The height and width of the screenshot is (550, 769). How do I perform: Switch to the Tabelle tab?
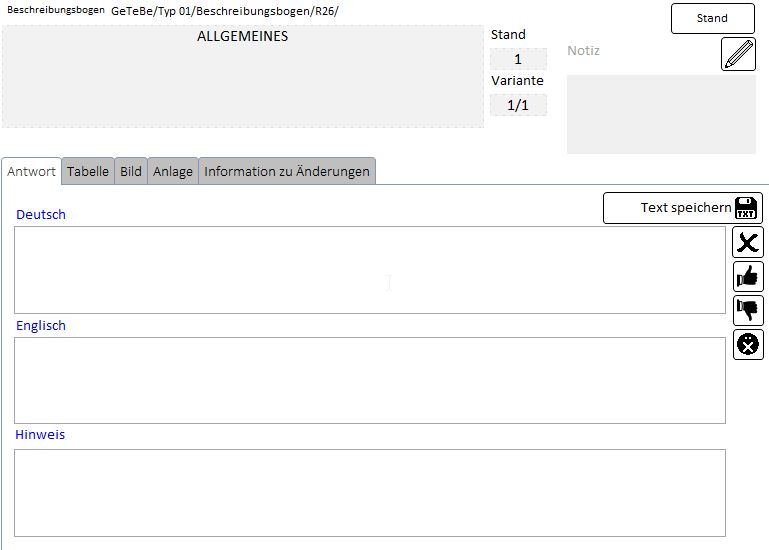[88, 171]
